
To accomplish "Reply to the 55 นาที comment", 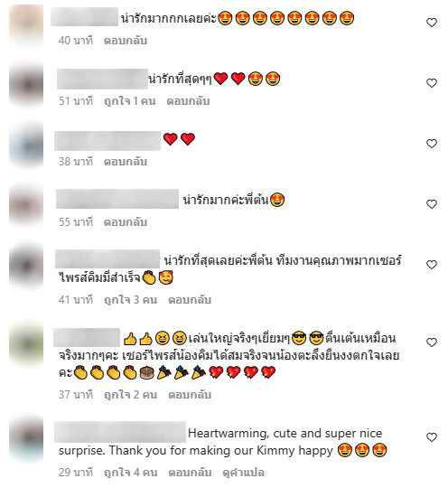I will point(126,222).
